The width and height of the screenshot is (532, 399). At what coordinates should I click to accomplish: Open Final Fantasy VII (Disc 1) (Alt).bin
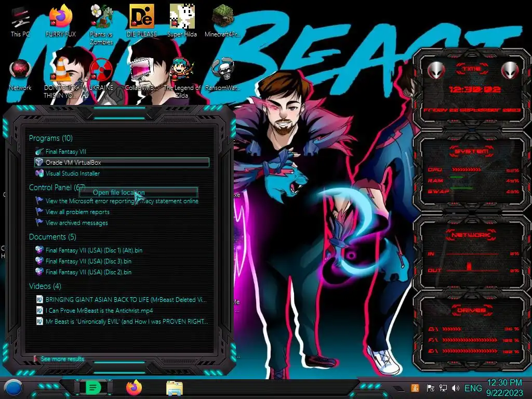(122, 250)
